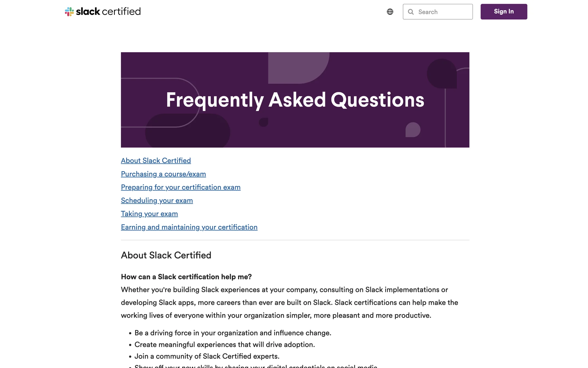
Task: Click the Frequently Asked Questions banner title
Action: 295,100
